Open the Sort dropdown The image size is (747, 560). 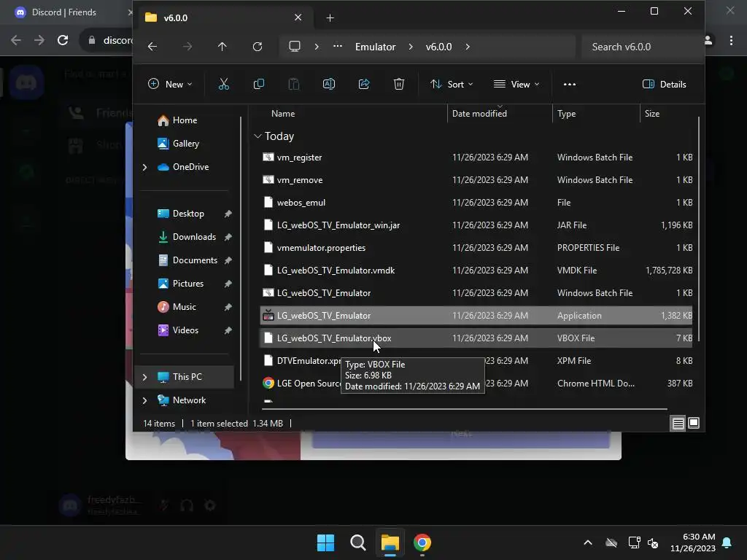pos(452,85)
